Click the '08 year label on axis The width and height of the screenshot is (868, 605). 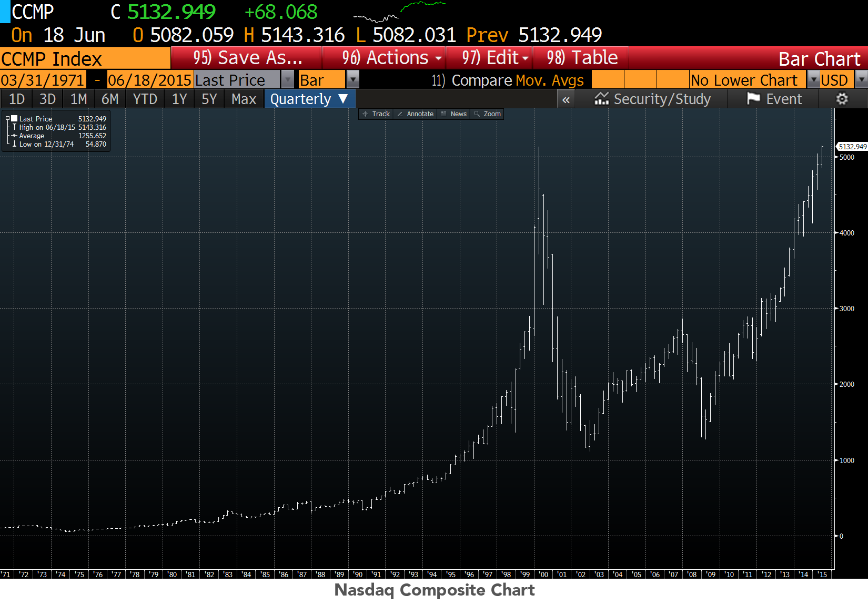(x=692, y=575)
